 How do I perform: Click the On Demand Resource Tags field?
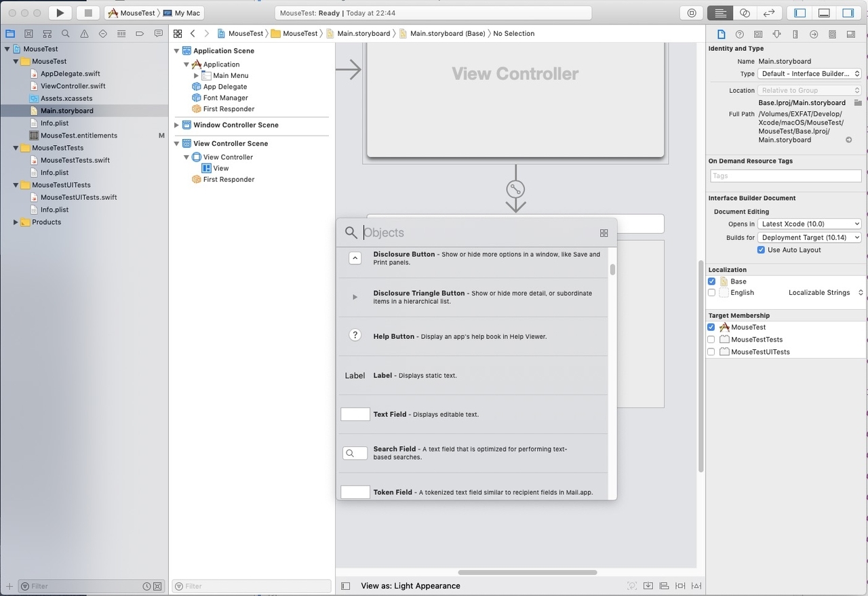point(786,176)
